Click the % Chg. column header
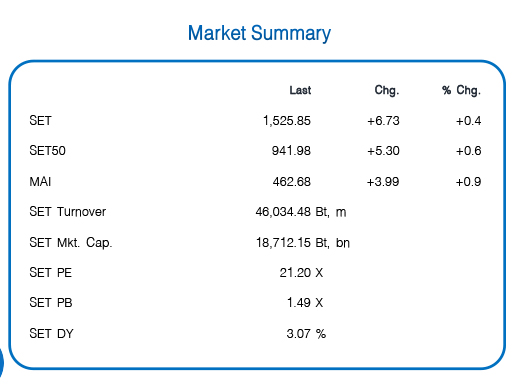 click(461, 90)
